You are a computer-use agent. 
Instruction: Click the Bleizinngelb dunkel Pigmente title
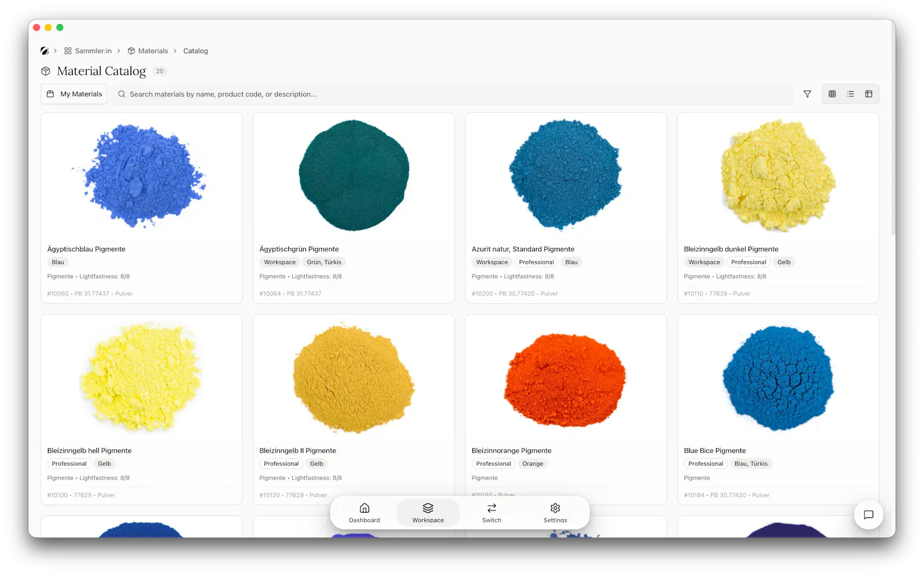click(x=731, y=249)
